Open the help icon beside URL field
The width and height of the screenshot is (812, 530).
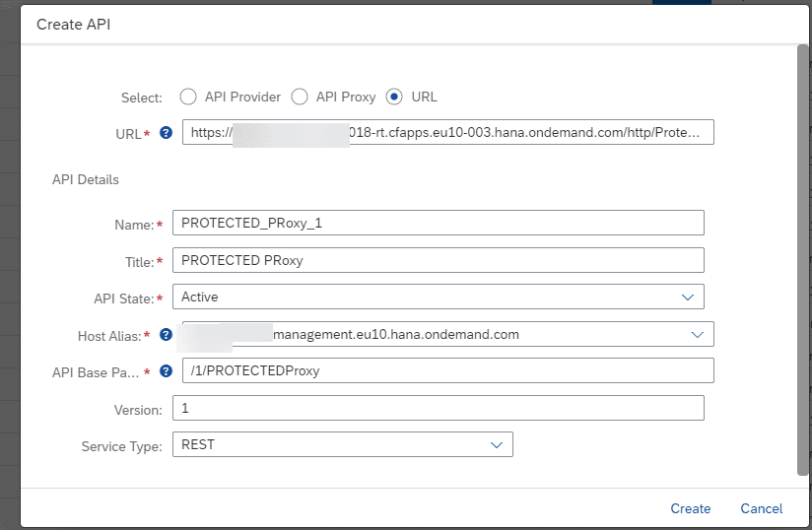coord(166,133)
